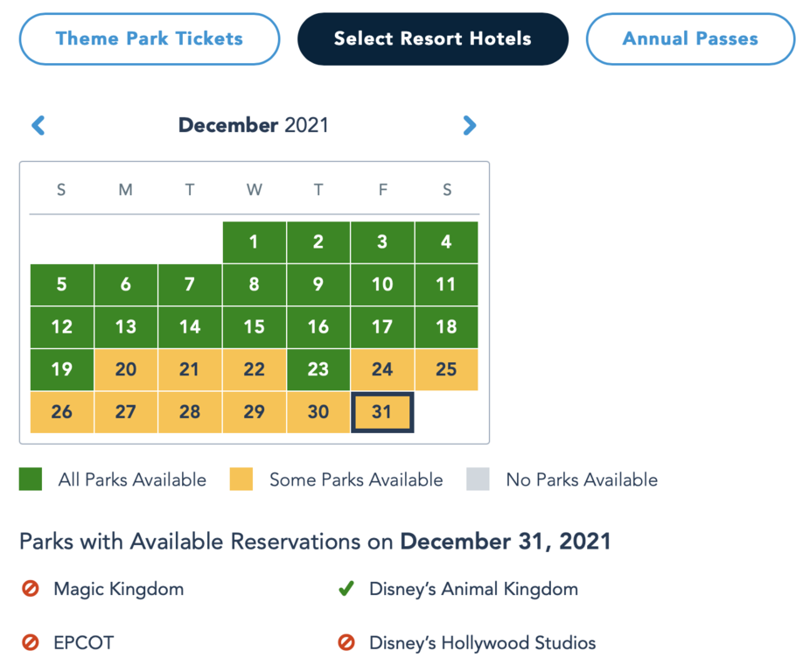
Task: Select December 1 on the calendar
Action: 255,241
